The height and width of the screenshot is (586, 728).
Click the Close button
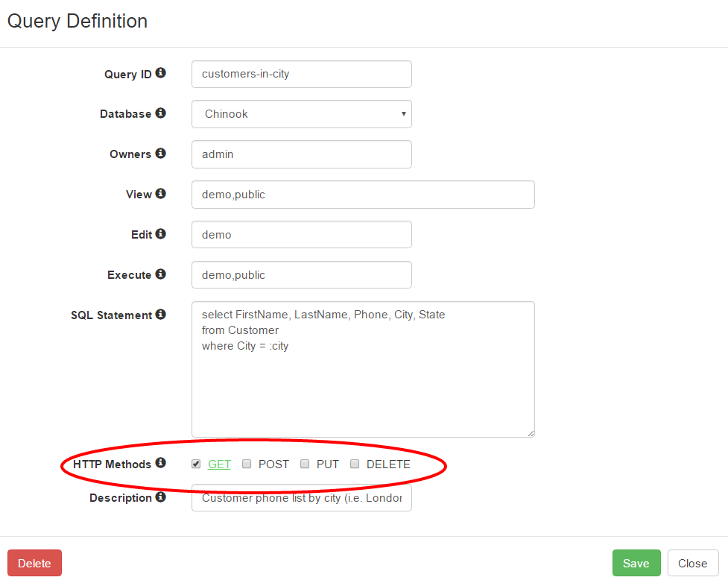[693, 563]
